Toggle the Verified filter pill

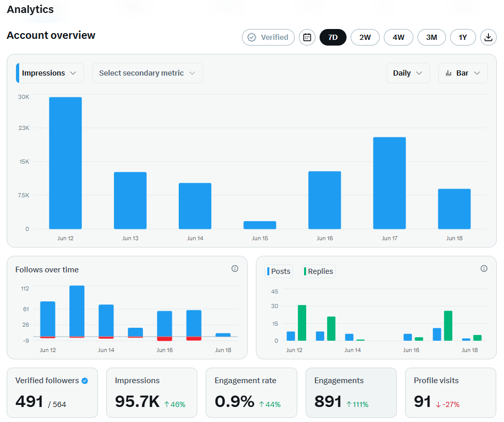coord(268,37)
